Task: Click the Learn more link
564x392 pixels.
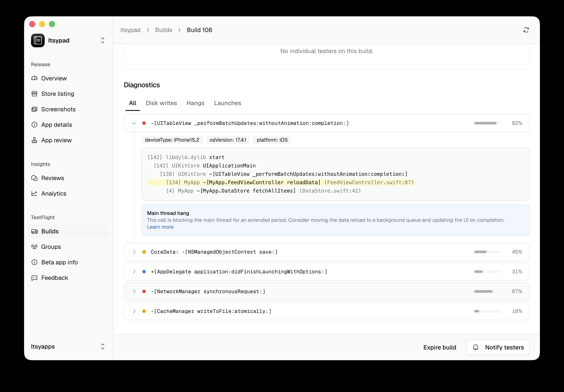Action: 160,227
